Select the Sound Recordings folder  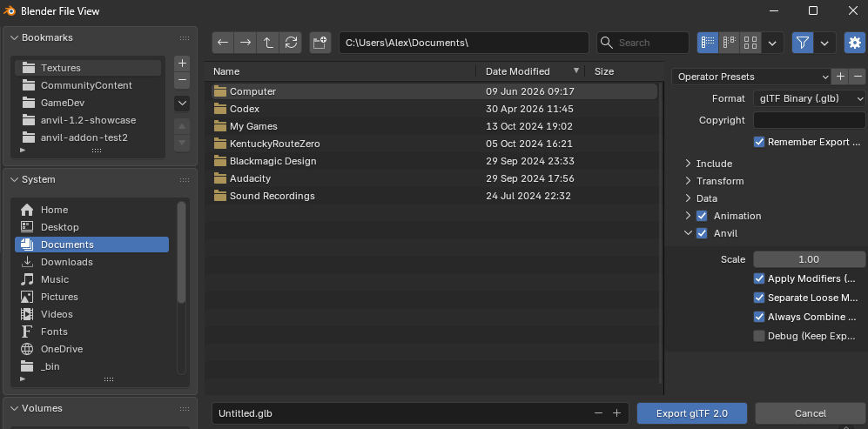[434, 196]
